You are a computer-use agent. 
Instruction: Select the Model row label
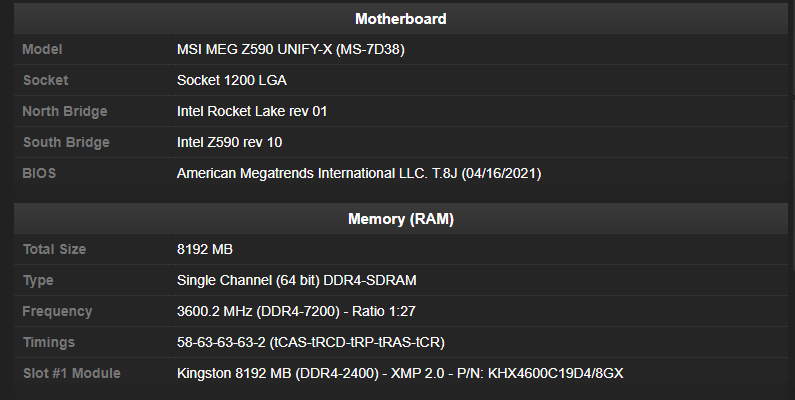click(x=43, y=49)
